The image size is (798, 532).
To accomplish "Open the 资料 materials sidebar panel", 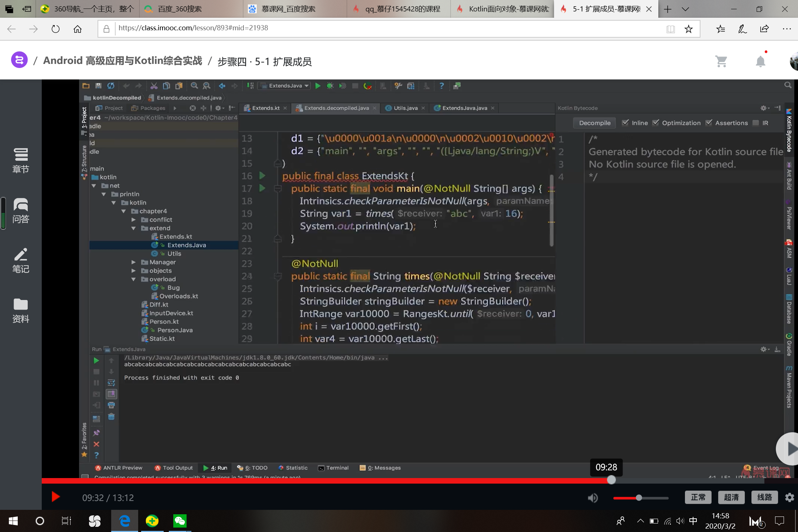I will [21, 310].
